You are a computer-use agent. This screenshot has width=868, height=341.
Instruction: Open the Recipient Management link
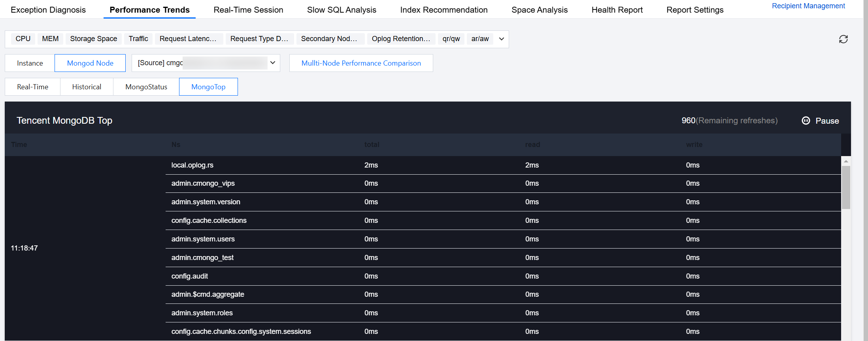tap(808, 6)
